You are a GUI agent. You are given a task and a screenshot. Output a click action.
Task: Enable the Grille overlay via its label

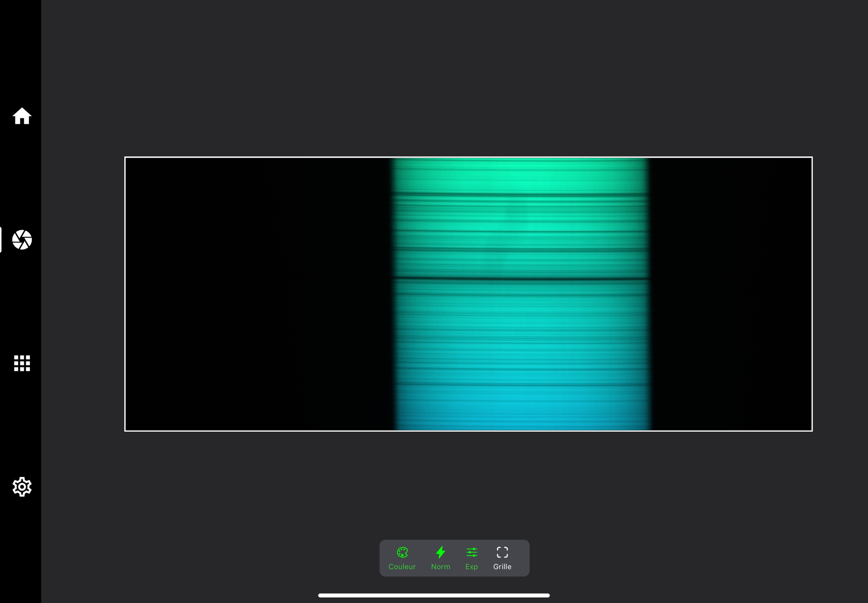tap(502, 567)
